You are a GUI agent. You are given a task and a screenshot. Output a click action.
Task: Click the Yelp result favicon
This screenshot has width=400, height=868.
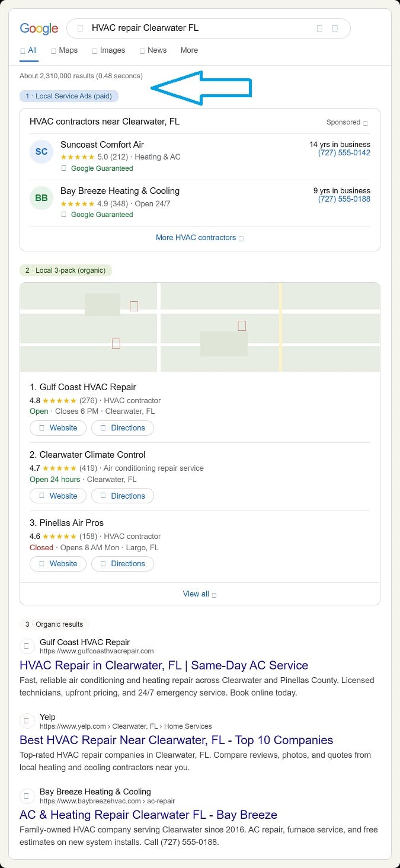pyautogui.click(x=27, y=721)
